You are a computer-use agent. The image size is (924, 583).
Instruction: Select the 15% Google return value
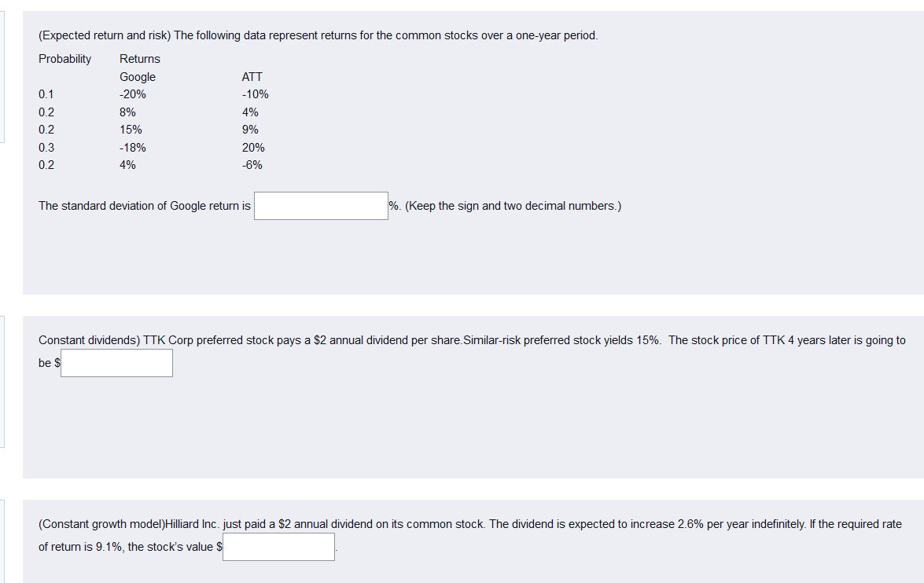[x=130, y=129]
